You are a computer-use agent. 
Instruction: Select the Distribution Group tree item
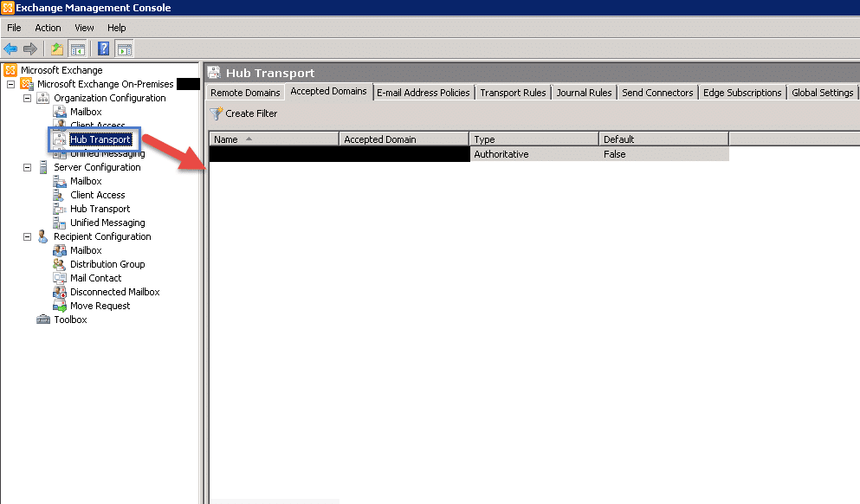107,264
